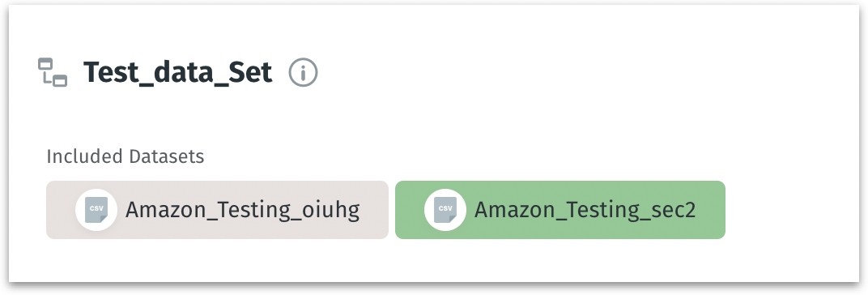Screen dimensions: 868x295
Task: Choose the first included dataset
Action: click(217, 210)
